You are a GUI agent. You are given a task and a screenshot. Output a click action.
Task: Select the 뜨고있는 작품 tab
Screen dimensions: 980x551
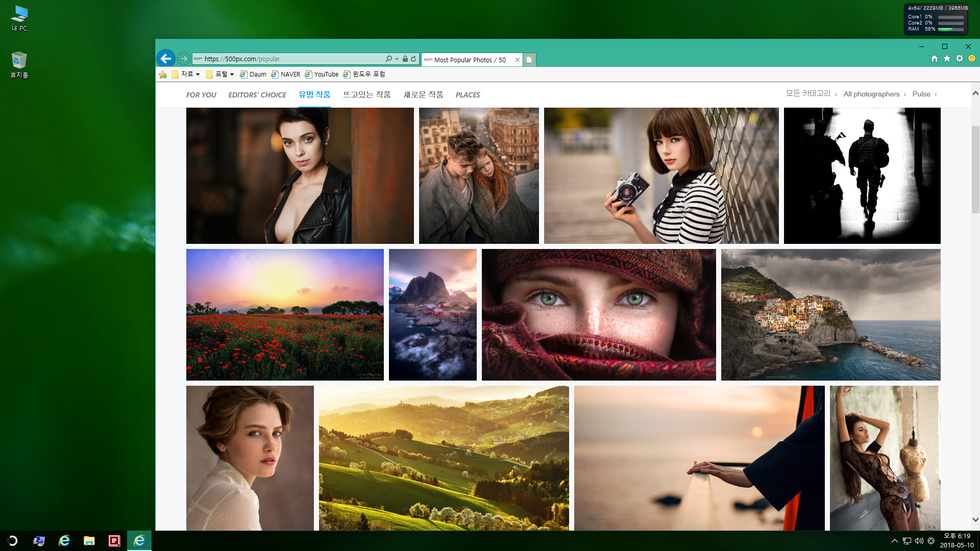pyautogui.click(x=367, y=95)
